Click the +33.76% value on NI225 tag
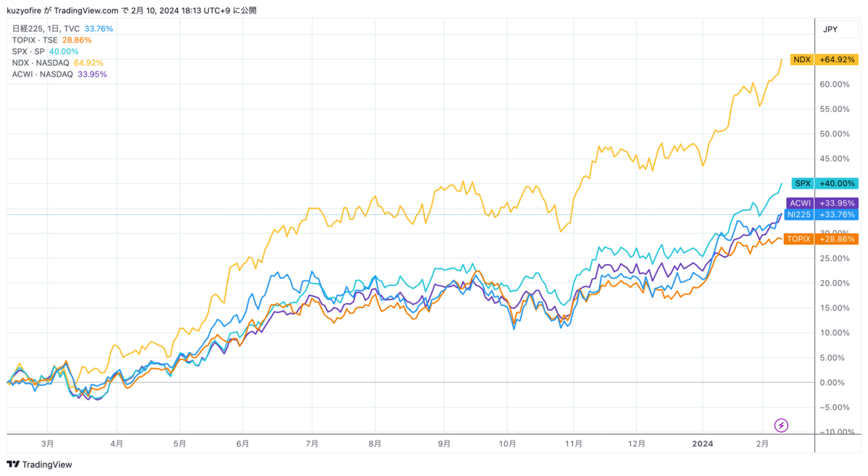 836,214
